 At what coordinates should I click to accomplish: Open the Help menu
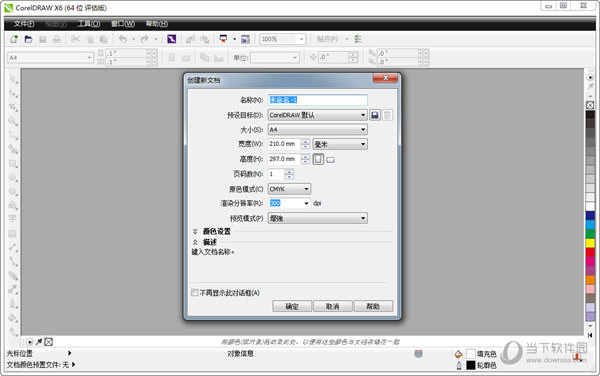tap(157, 24)
